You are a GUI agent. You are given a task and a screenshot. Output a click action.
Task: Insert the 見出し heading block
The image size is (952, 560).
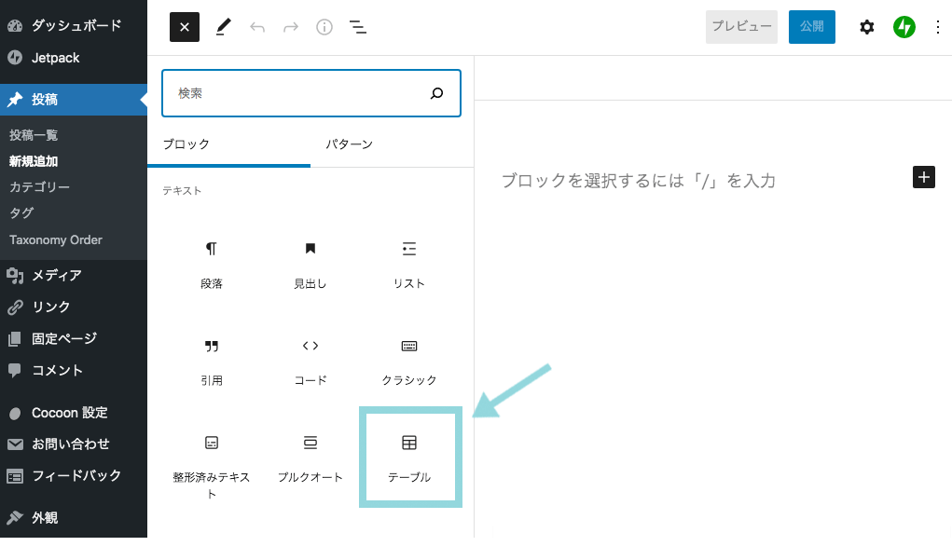point(310,266)
